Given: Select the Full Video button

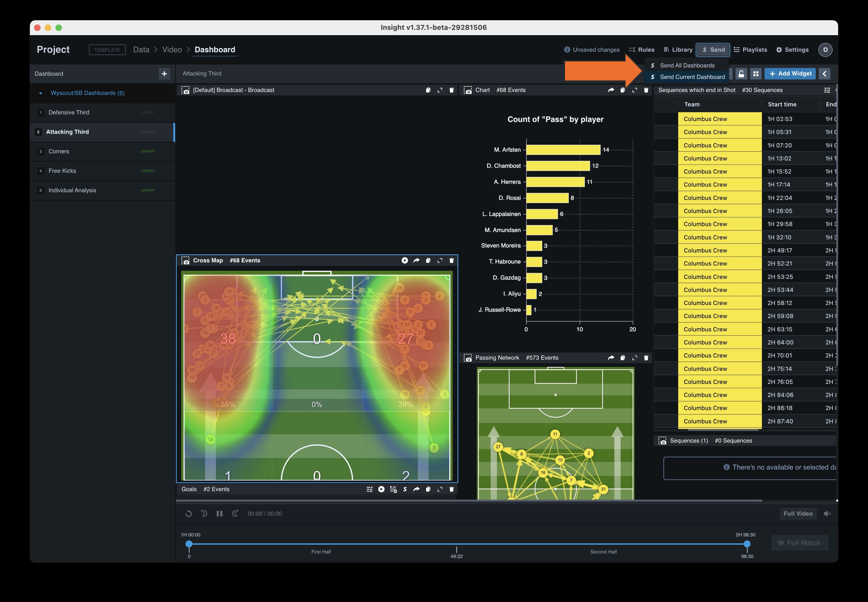Looking at the screenshot, I should coord(798,514).
